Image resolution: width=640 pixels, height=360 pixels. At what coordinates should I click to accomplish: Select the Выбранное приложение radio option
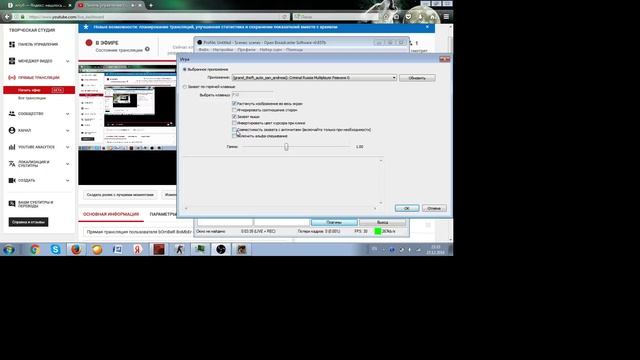185,69
